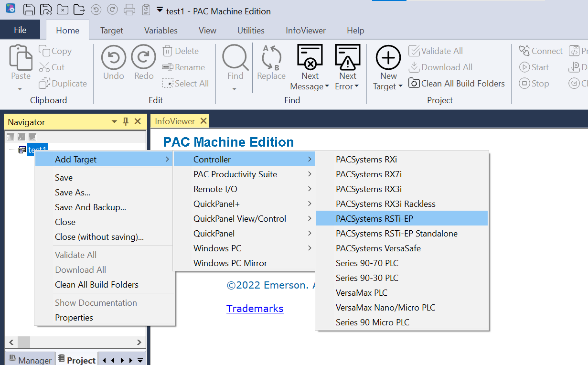588x365 pixels.
Task: Choose Series 90-30 PLC from the submenu
Action: point(402,278)
